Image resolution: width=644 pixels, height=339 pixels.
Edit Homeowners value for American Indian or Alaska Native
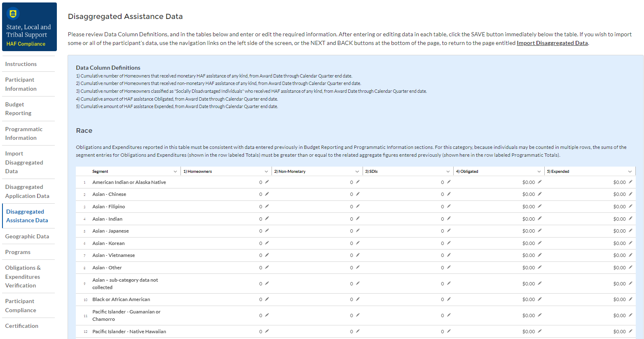pyautogui.click(x=267, y=182)
